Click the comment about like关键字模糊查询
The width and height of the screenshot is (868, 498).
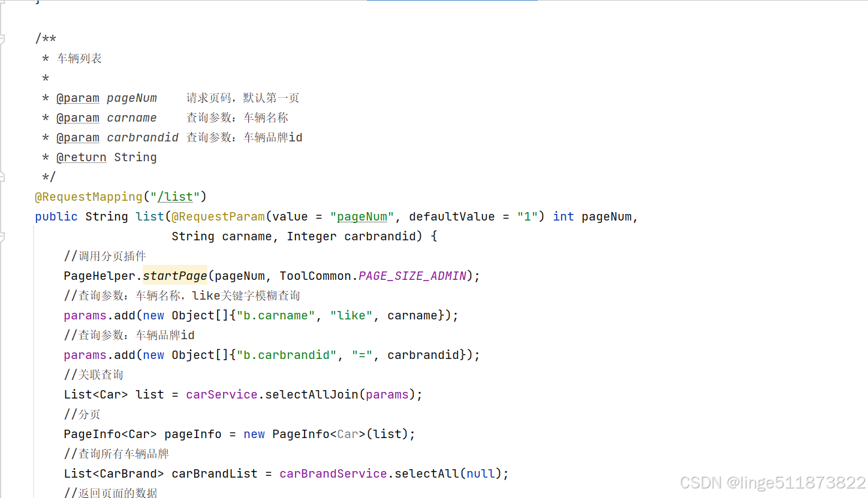[x=182, y=295]
